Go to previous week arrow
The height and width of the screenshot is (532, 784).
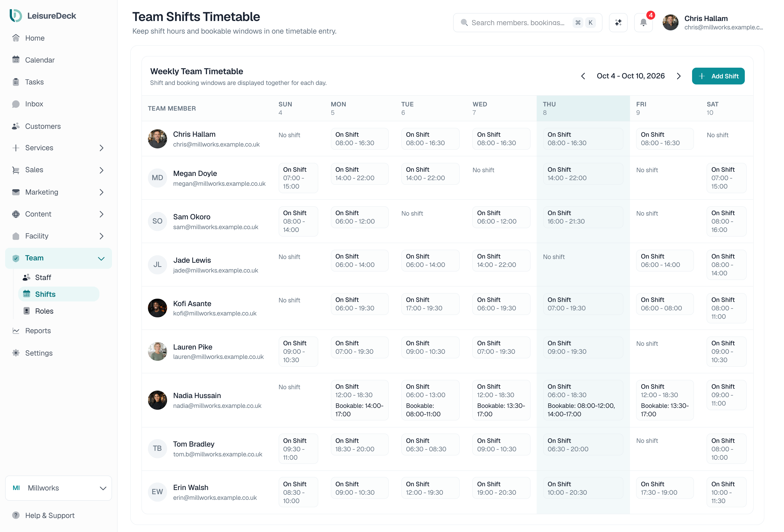pyautogui.click(x=583, y=76)
